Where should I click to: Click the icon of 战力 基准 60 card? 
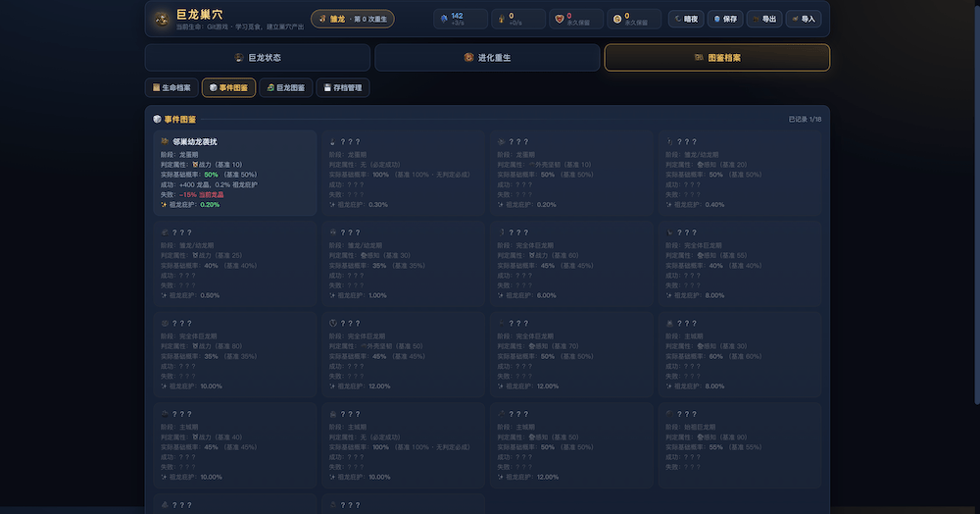pos(501,232)
